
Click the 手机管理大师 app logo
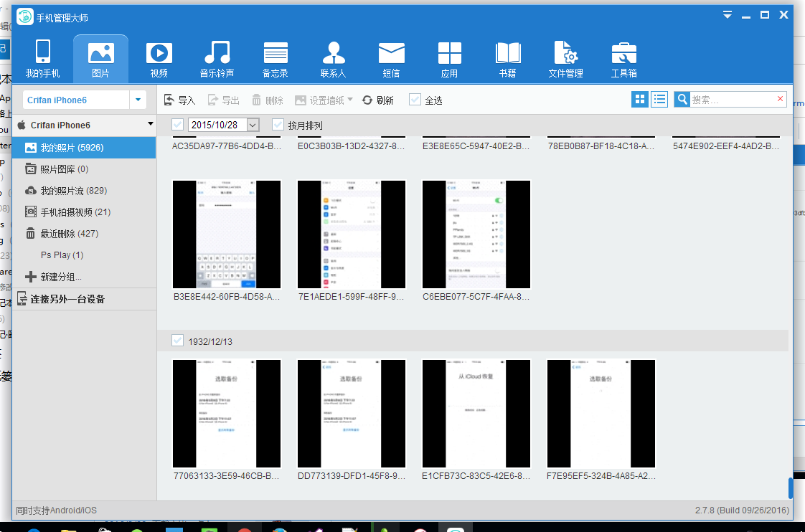[x=24, y=17]
